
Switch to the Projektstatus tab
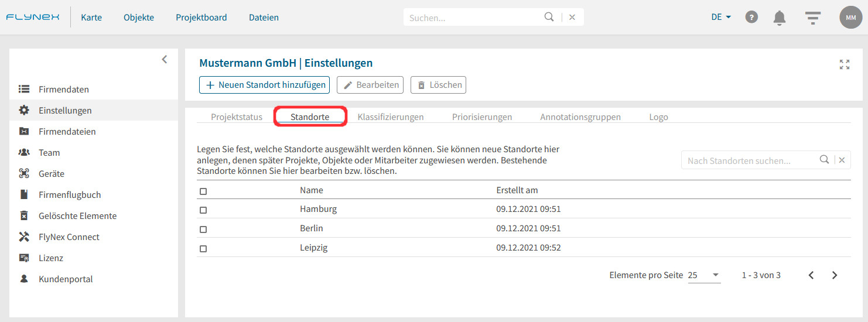coord(237,117)
